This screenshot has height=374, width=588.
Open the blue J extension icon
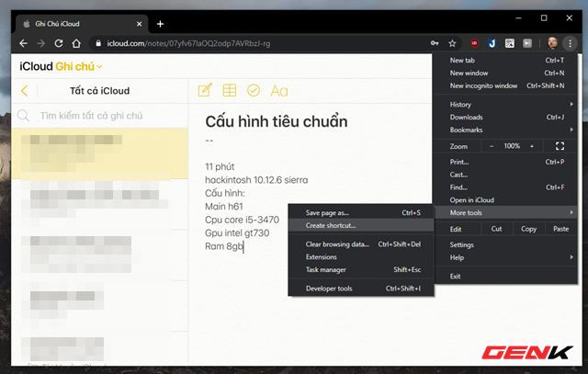(492, 43)
